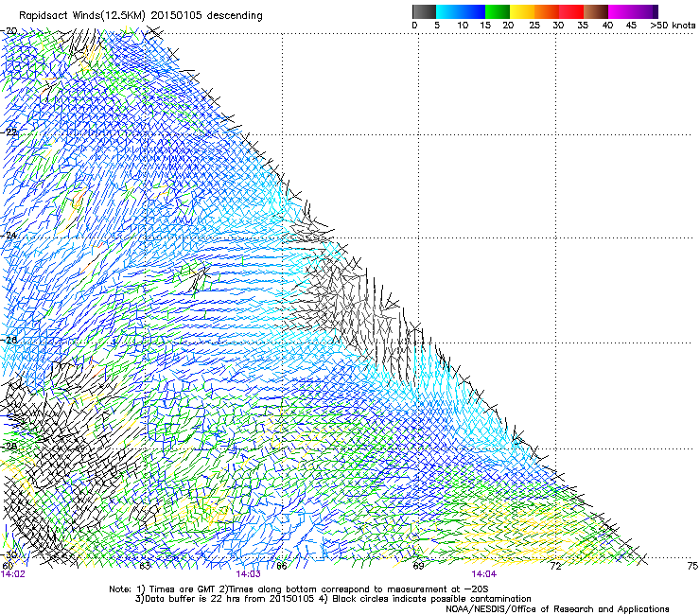Viewport: 700px width, 615px height.
Task: Click the purple time stamp '14:03'
Action: pyautogui.click(x=248, y=574)
